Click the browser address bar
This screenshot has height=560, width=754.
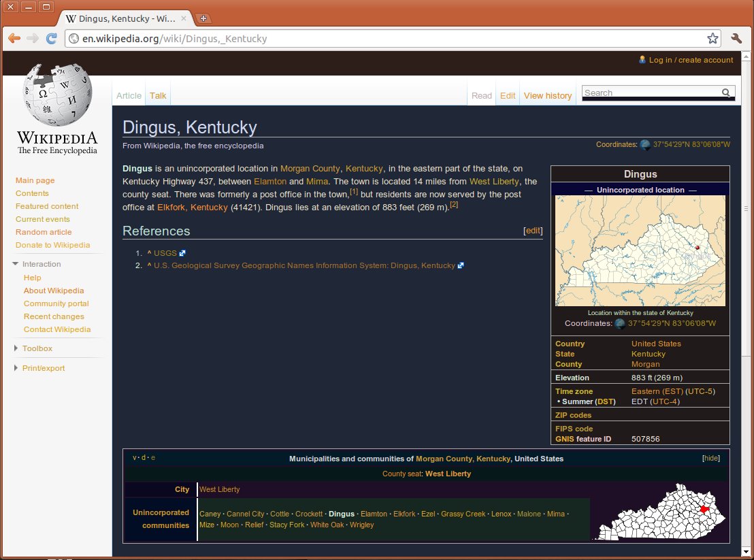click(x=393, y=39)
